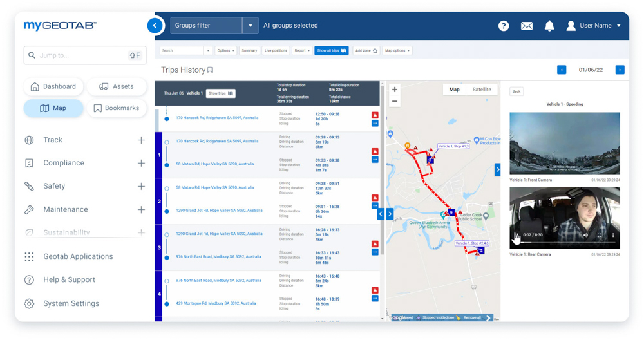The image size is (644, 340).
Task: Open the Groups filter dropdown arrow
Action: coord(250,26)
